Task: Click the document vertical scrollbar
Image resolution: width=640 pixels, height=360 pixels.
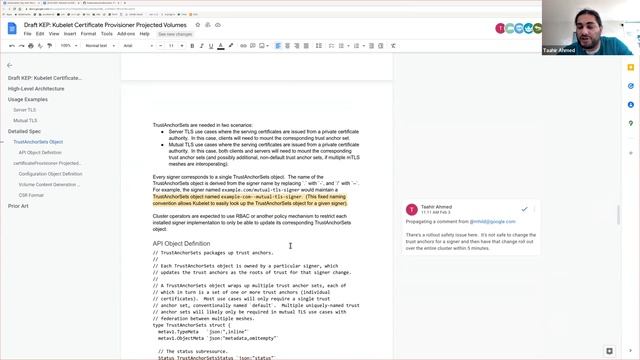Action: click(x=619, y=215)
